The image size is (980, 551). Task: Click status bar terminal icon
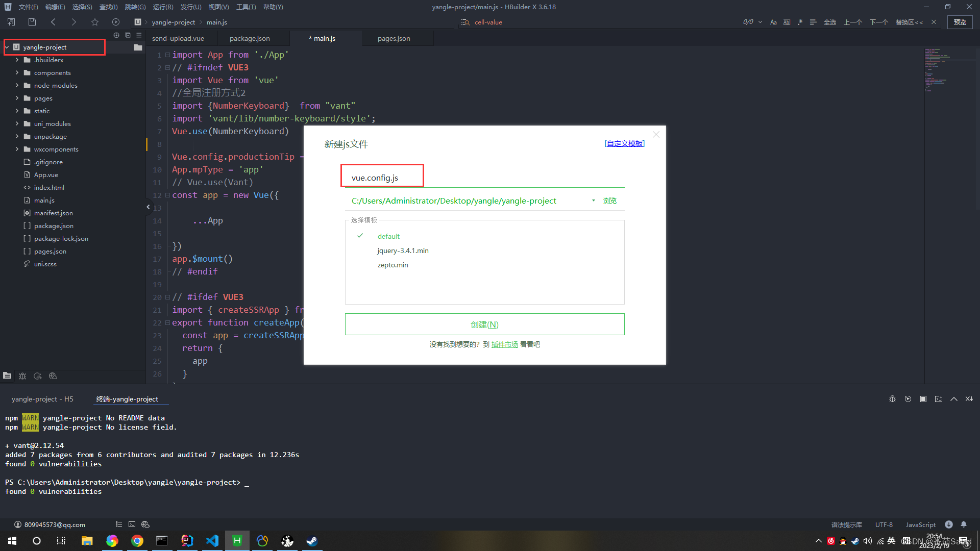point(132,524)
